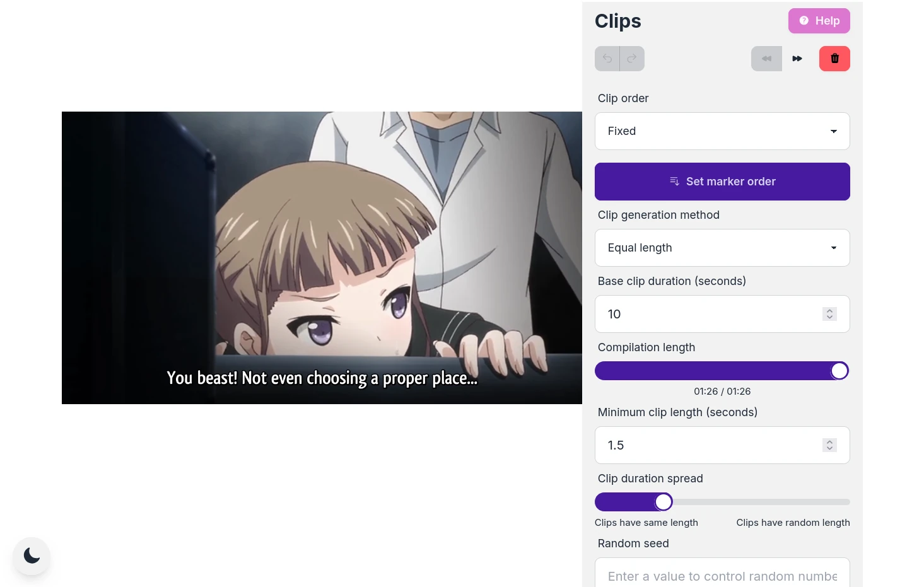Decrease minimum clip length with down stepper
Viewport: 924px width, 587px height.
(829, 448)
